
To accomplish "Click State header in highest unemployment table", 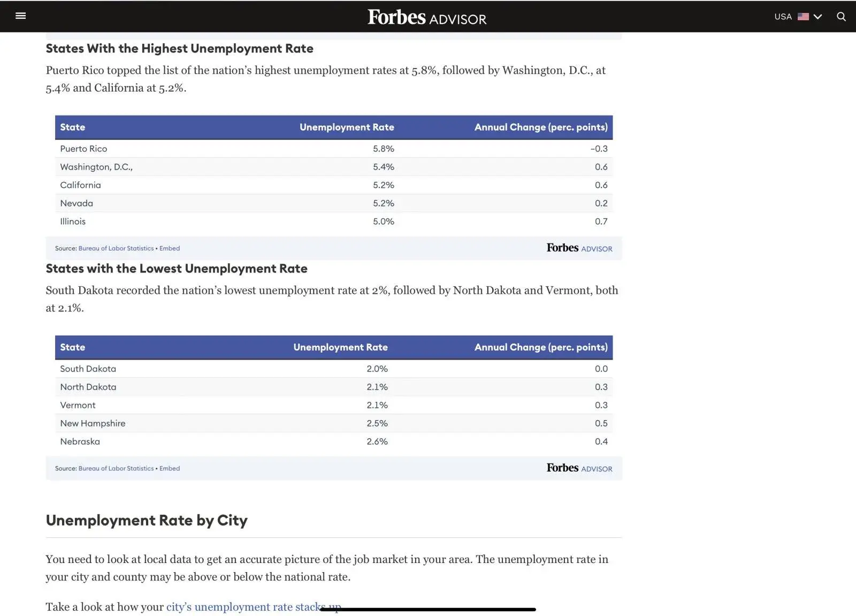I will [x=73, y=127].
